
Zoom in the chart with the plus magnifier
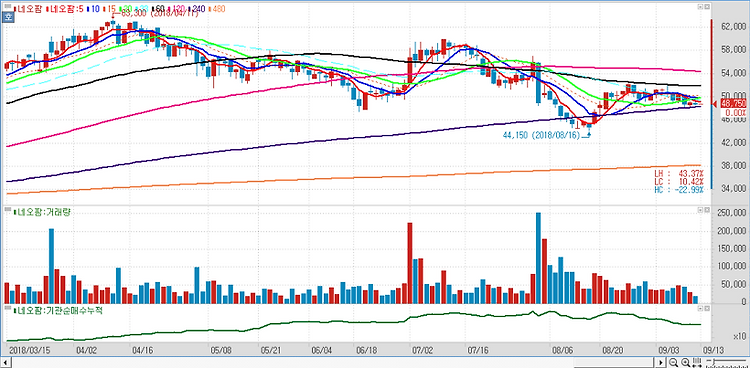click(x=685, y=362)
